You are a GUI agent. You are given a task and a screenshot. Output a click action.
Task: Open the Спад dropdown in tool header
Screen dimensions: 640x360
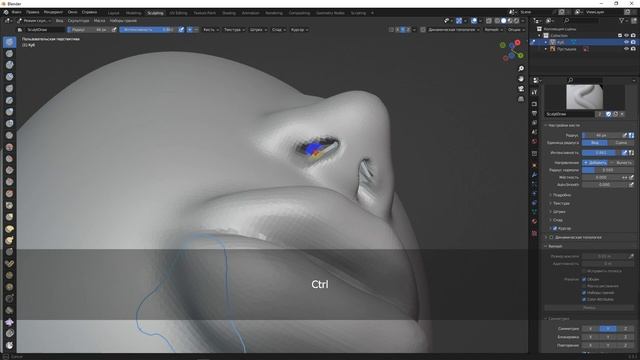[279, 30]
